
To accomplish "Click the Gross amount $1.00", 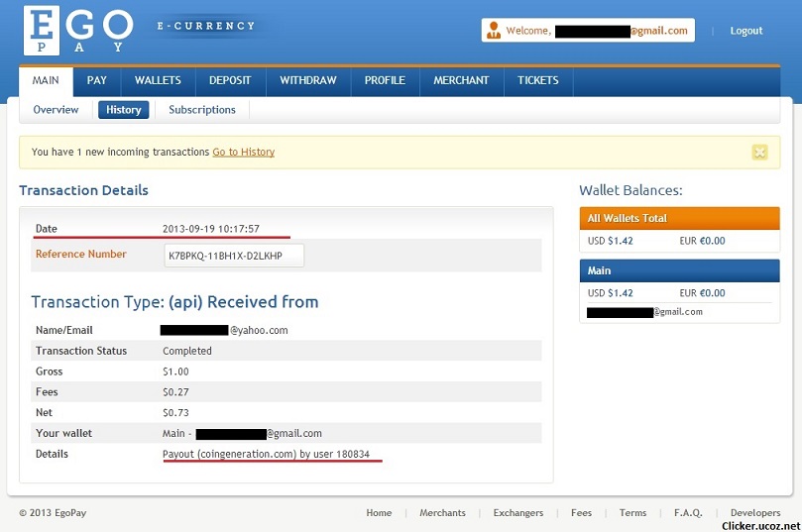I will point(175,372).
